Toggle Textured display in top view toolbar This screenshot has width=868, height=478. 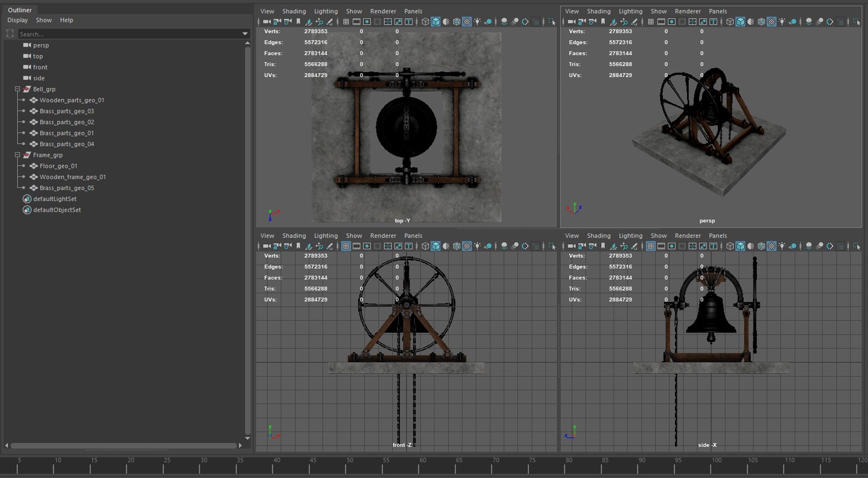coord(467,22)
